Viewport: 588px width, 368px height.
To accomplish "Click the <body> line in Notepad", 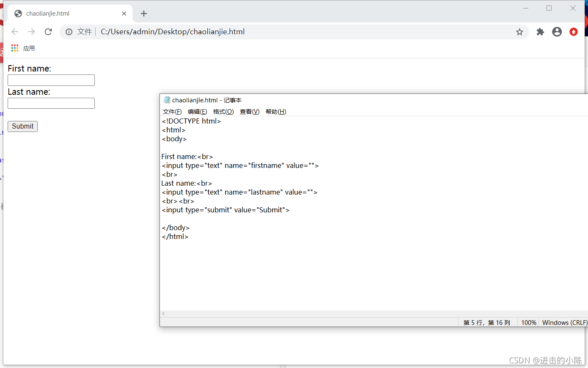I will (174, 139).
